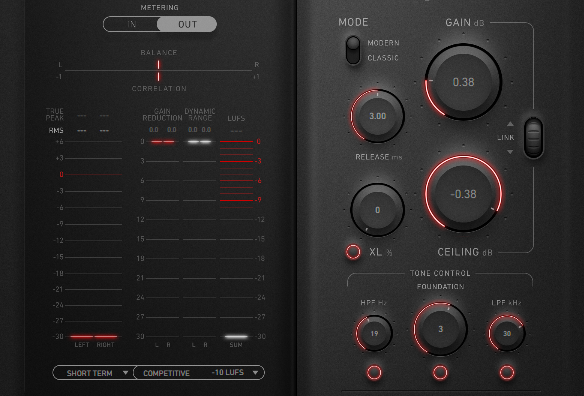584x396 pixels.
Task: Switch metering to OUT
Action: tap(187, 25)
